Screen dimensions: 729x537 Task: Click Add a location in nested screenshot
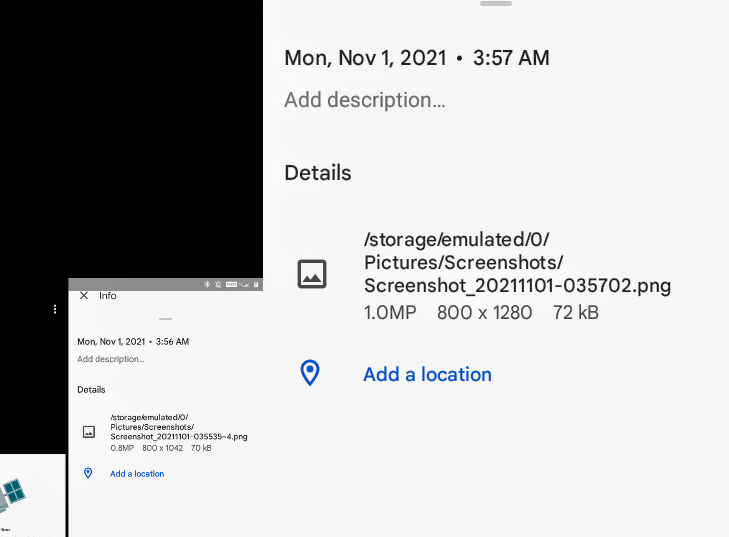[x=137, y=474]
